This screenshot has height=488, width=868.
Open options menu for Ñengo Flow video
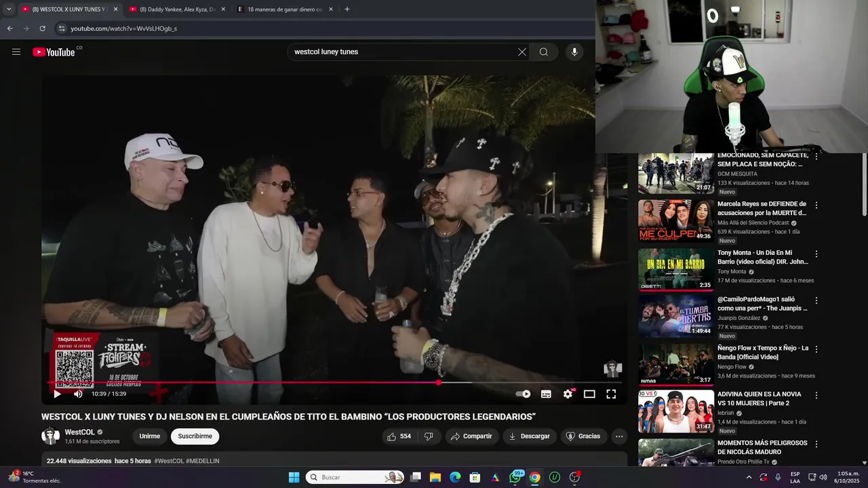point(816,350)
